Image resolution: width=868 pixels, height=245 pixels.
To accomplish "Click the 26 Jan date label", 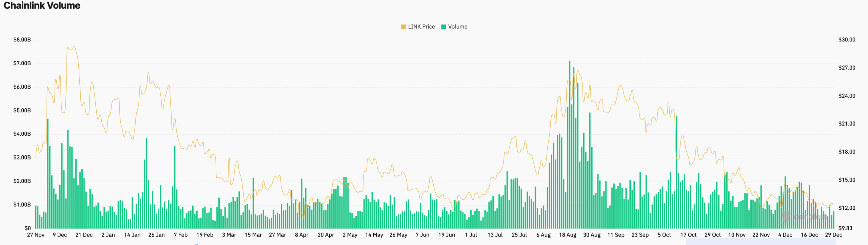I will (x=157, y=235).
